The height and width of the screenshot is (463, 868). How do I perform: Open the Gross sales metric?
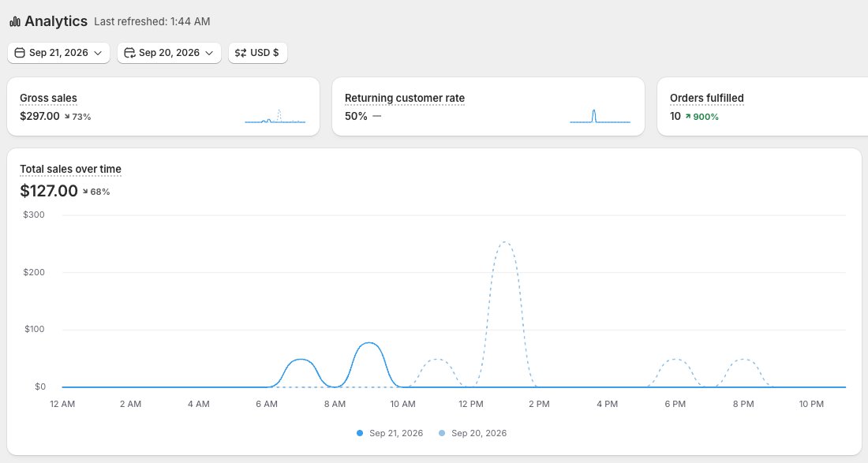pos(48,98)
